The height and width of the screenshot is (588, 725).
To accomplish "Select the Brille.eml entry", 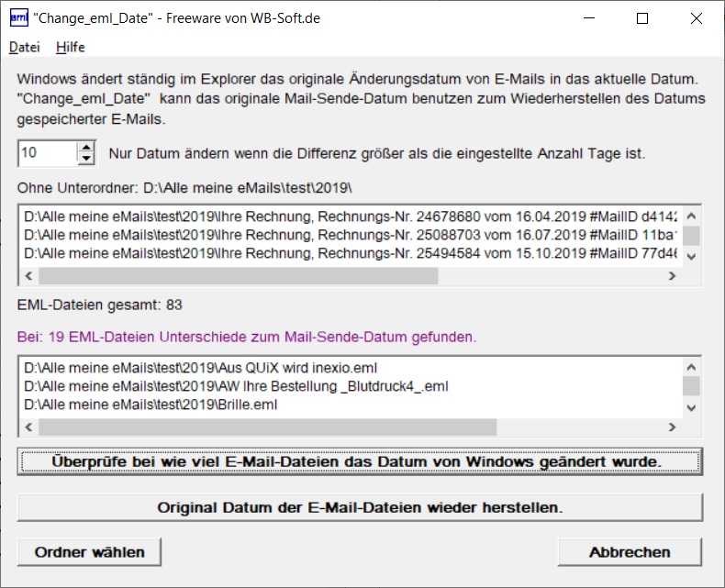I will tap(151, 405).
